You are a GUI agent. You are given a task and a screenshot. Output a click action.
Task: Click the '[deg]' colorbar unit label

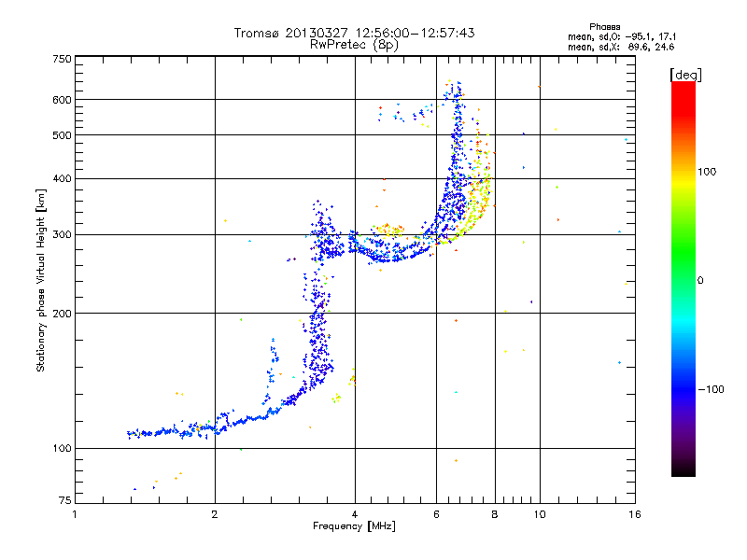click(685, 75)
